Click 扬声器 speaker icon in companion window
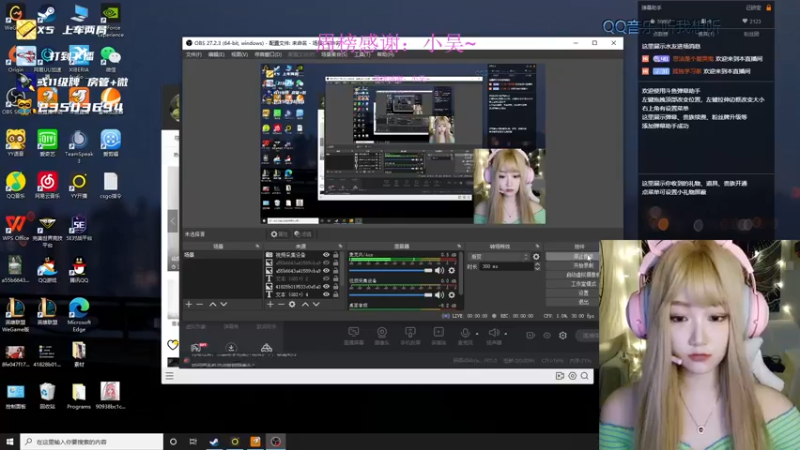The height and width of the screenshot is (450, 800). point(493,332)
